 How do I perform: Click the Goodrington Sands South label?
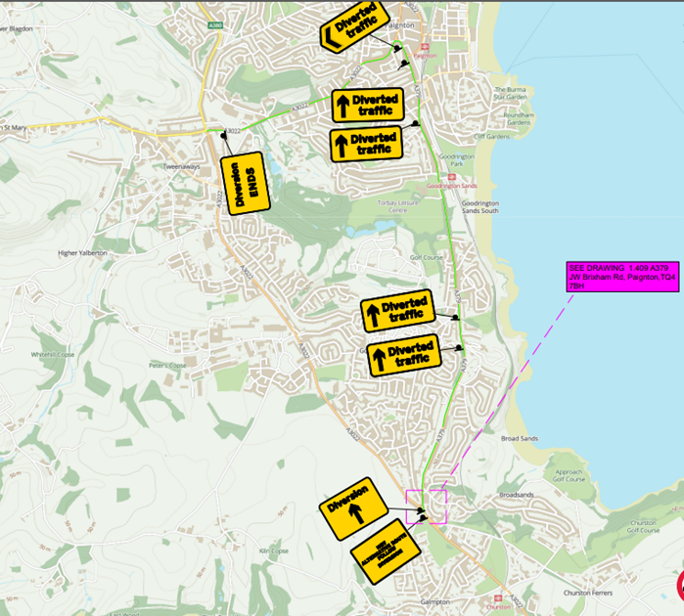click(479, 207)
